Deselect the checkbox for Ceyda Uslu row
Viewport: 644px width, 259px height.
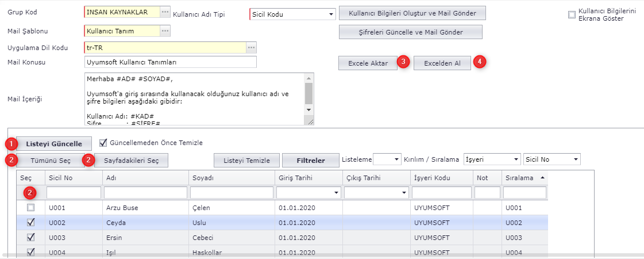tap(31, 222)
